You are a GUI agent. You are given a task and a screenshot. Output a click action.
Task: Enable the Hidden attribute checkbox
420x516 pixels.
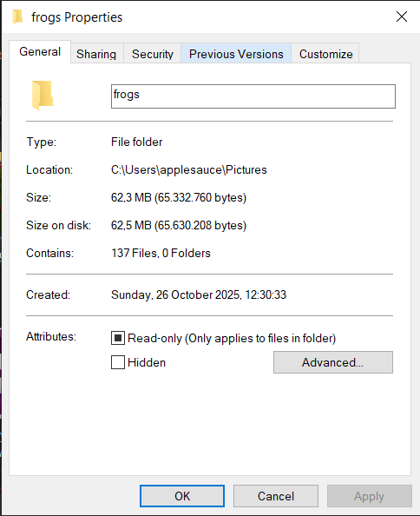[118, 362]
